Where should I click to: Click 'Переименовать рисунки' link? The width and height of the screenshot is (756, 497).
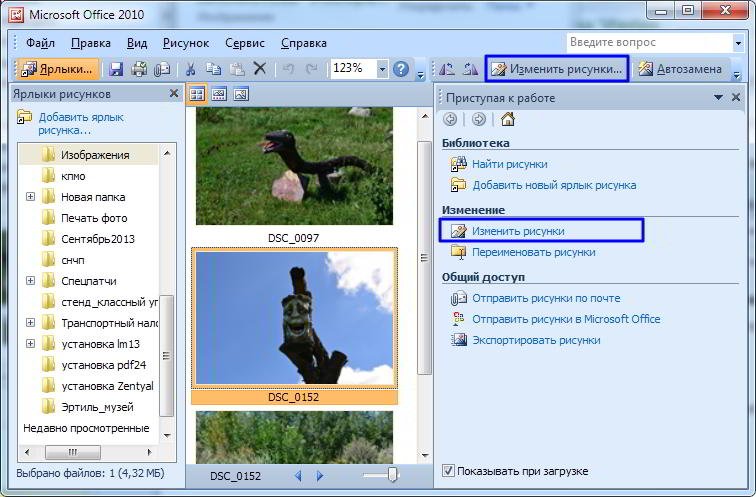533,252
